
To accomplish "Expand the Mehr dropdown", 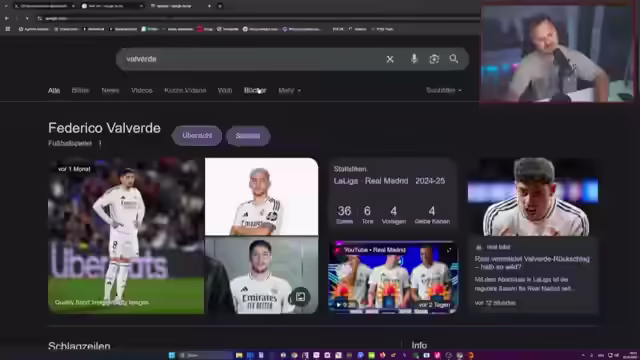I will pyautogui.click(x=289, y=91).
